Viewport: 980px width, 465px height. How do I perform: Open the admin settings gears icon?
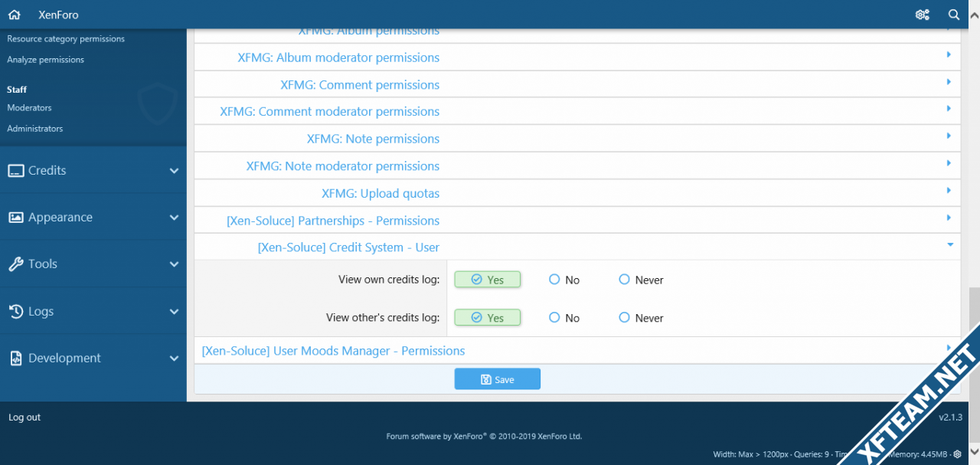923,15
